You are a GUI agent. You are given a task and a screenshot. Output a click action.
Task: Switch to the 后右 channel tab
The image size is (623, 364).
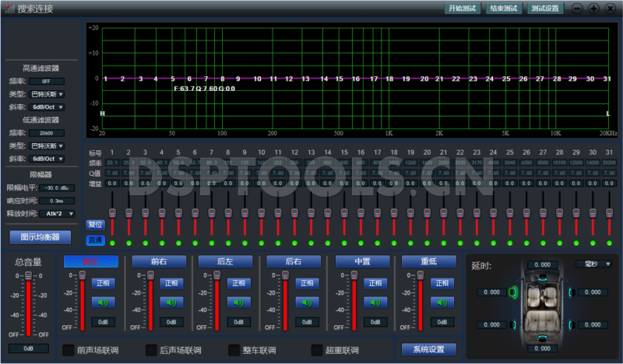tap(294, 261)
